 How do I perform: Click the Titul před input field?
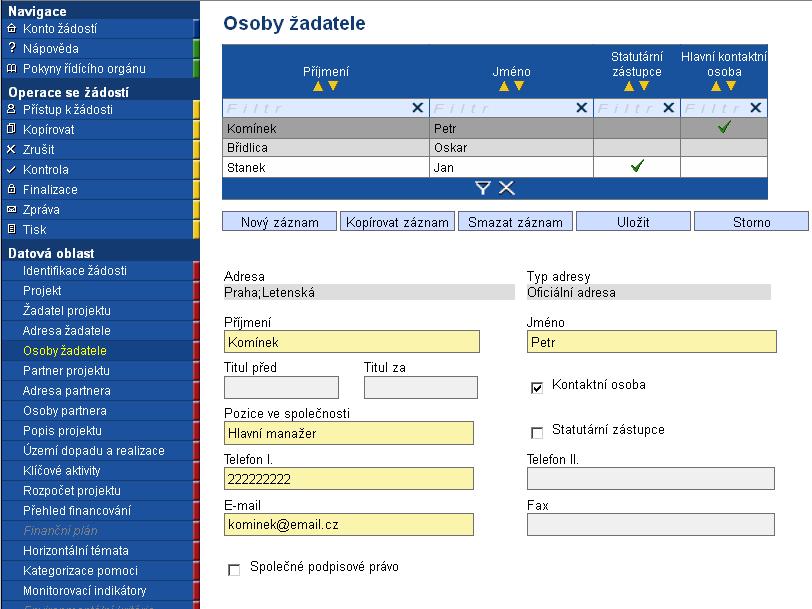point(281,387)
